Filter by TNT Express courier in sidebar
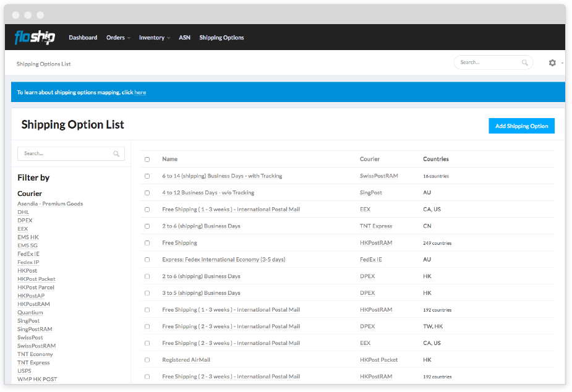 click(x=33, y=363)
